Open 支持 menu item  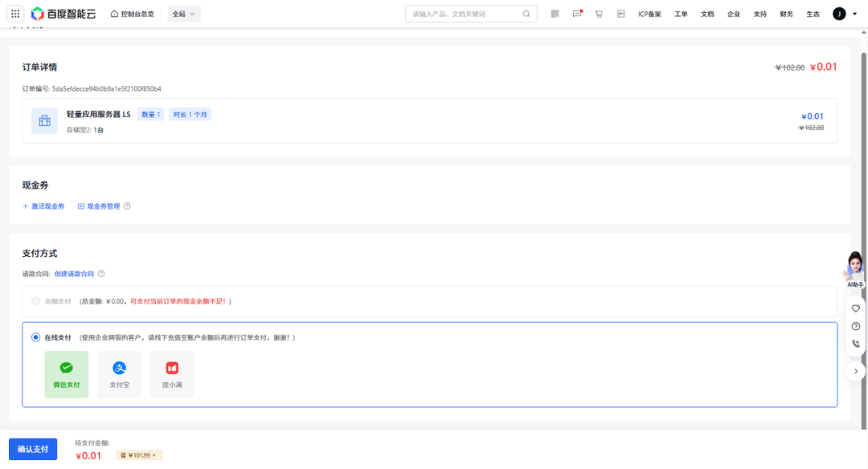[x=760, y=14]
